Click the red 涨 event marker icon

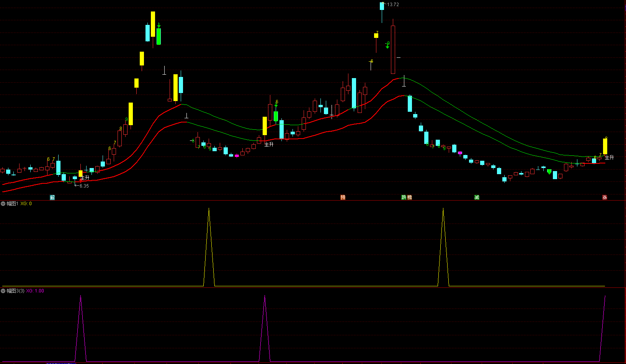pyautogui.click(x=605, y=198)
